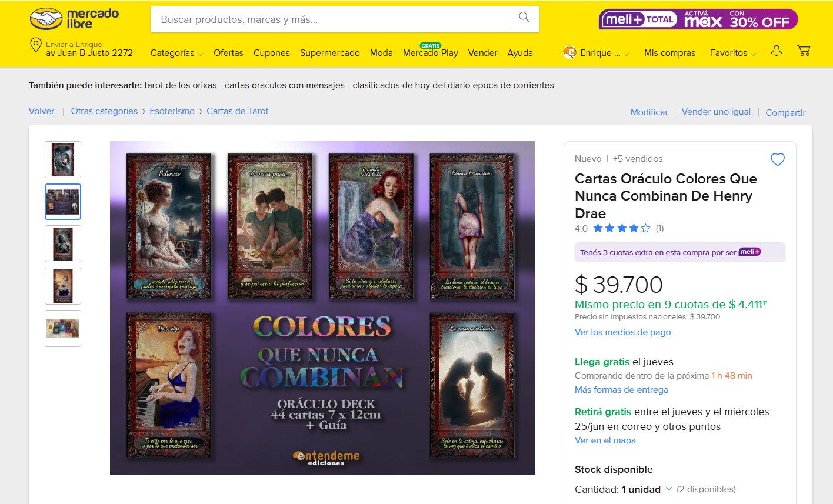Viewport: 833px width, 504px height.
Task: Select the first product thumbnail
Action: click(x=63, y=159)
